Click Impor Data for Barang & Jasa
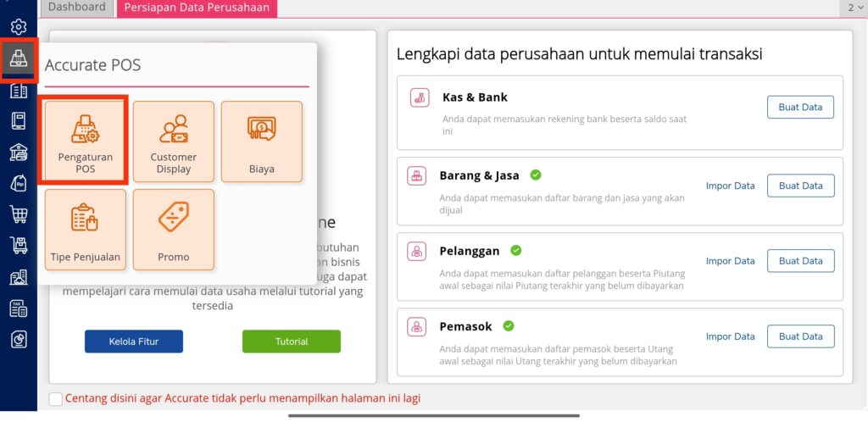 [x=730, y=186]
